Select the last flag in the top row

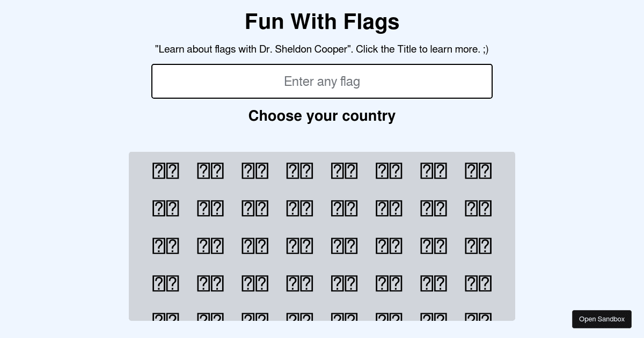[478, 171]
